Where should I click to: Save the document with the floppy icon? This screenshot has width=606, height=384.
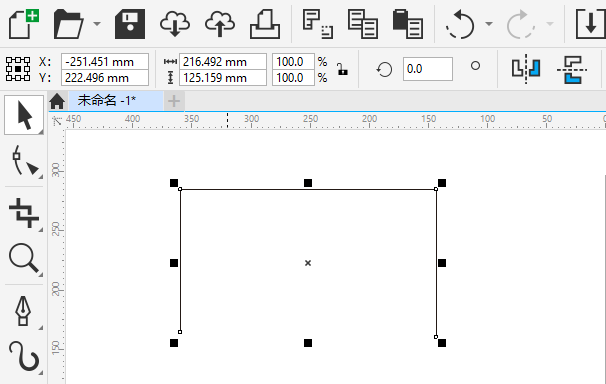(130, 24)
